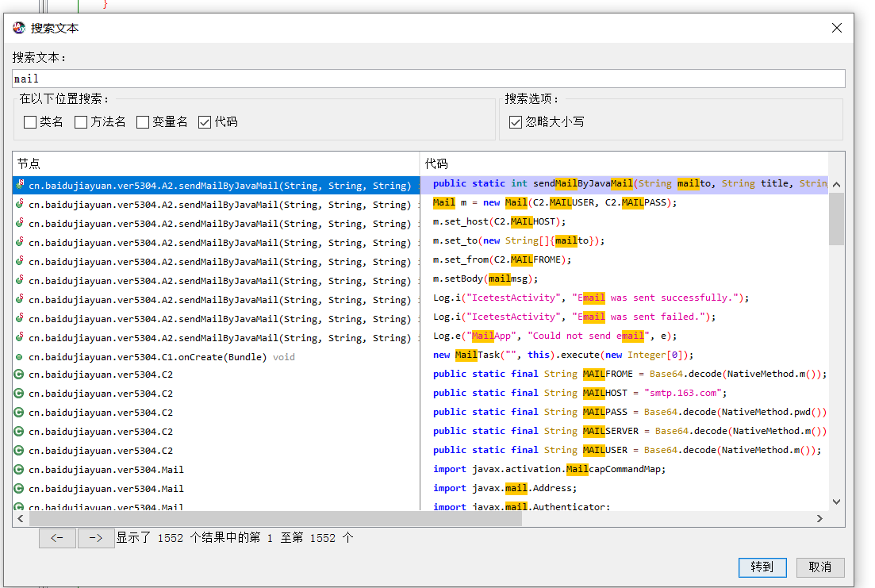Image resolution: width=875 pixels, height=588 pixels.
Task: Click class icon of MAILUSER C2 row
Action: pyautogui.click(x=19, y=450)
